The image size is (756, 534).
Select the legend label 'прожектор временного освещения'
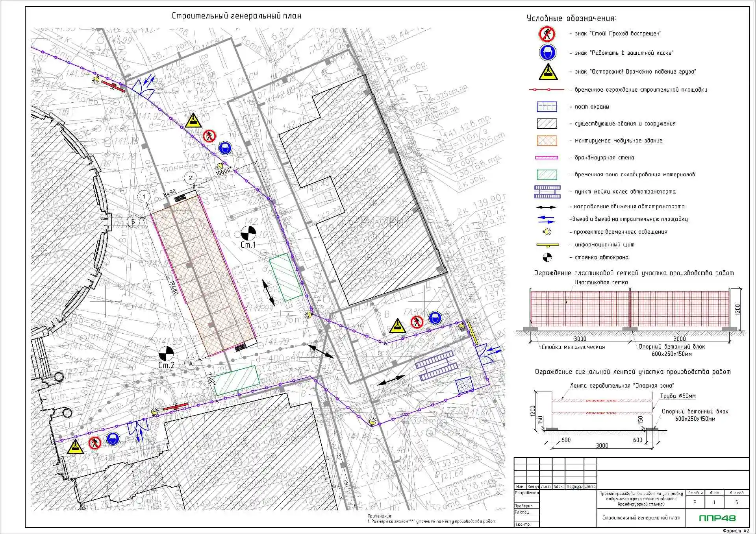(x=620, y=232)
